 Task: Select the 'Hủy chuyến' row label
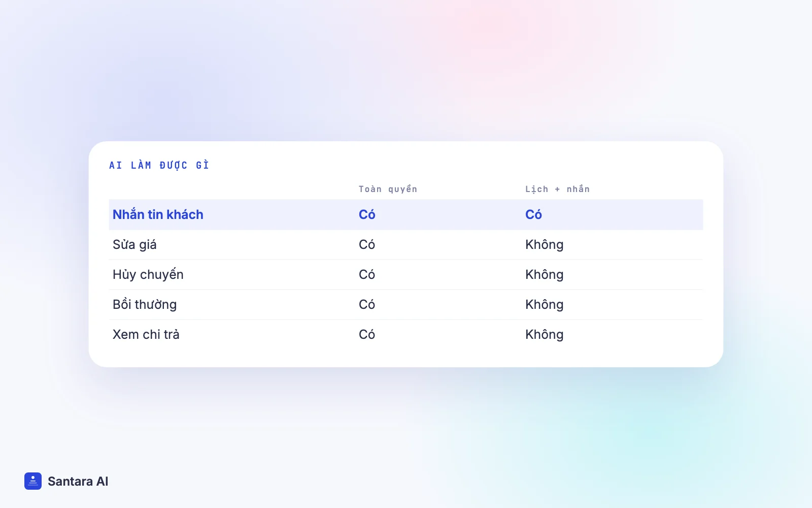(148, 274)
